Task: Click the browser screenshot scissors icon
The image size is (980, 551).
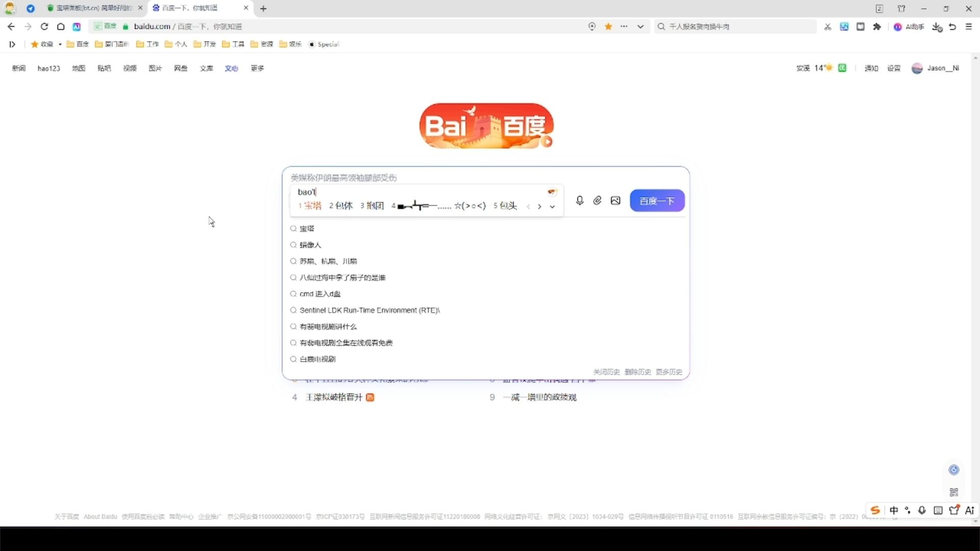Action: coord(828,27)
